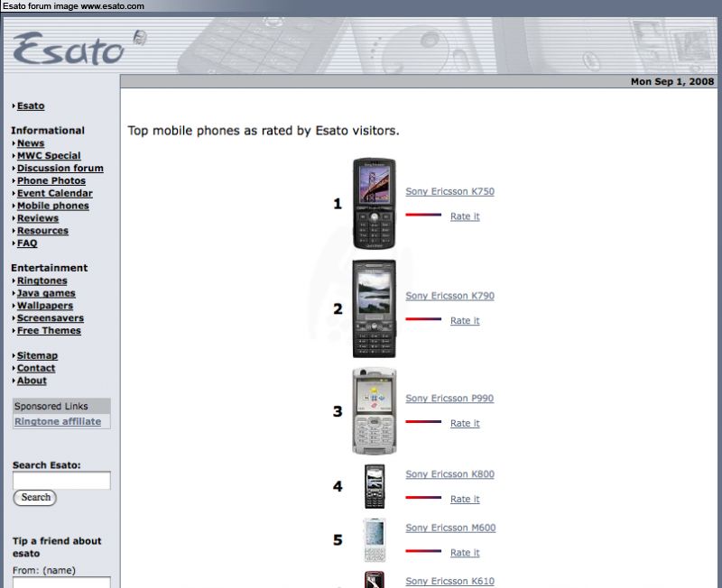
Task: Open the Contact link
Action: coord(36,368)
